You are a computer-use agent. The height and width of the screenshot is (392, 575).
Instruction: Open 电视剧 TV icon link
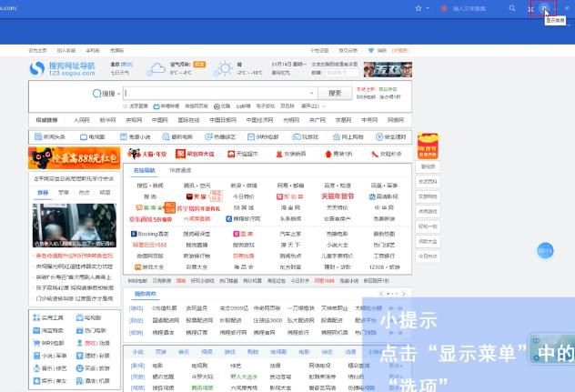(93, 136)
